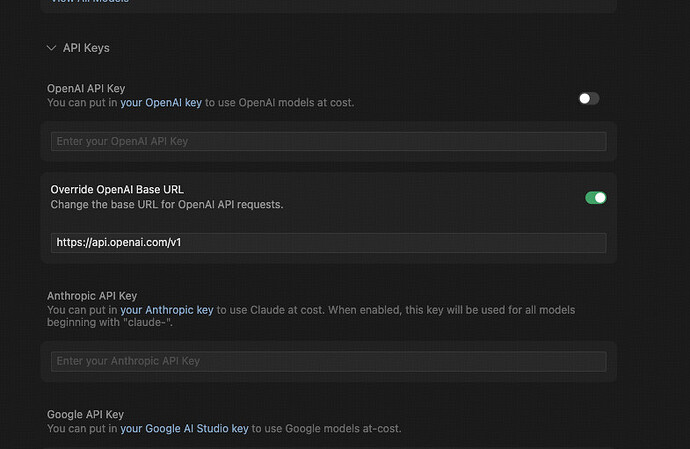The image size is (690, 449).
Task: Click the "OpenAI API Key" label
Action: 86,88
